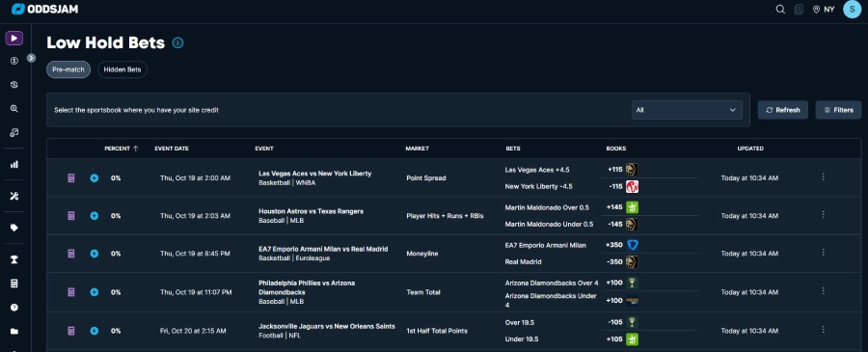Screen dimensions: 868x352
Task: Open the bar chart sidebar icon
Action: click(x=14, y=164)
